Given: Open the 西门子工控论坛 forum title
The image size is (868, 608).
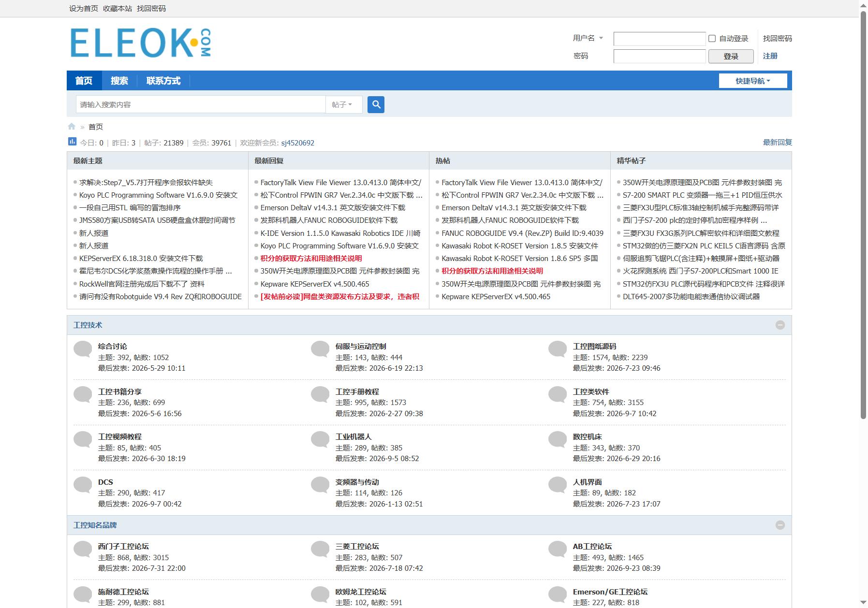Looking at the screenshot, I should tap(123, 546).
